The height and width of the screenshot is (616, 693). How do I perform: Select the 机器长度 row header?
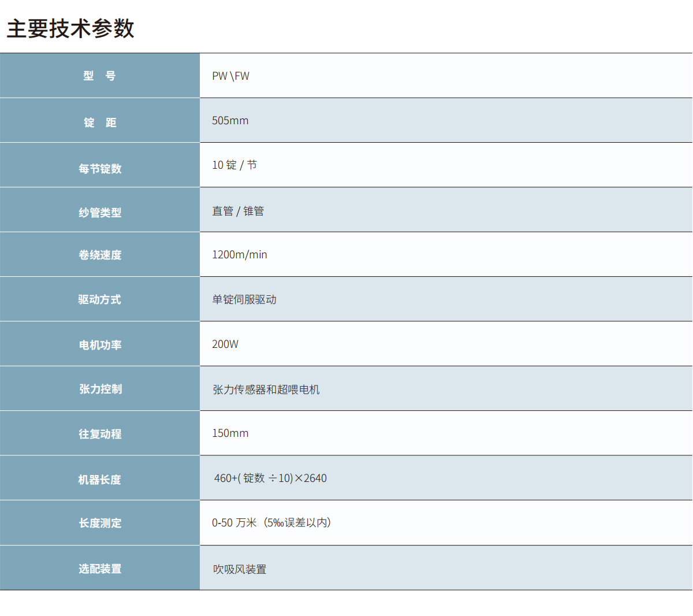click(x=99, y=478)
